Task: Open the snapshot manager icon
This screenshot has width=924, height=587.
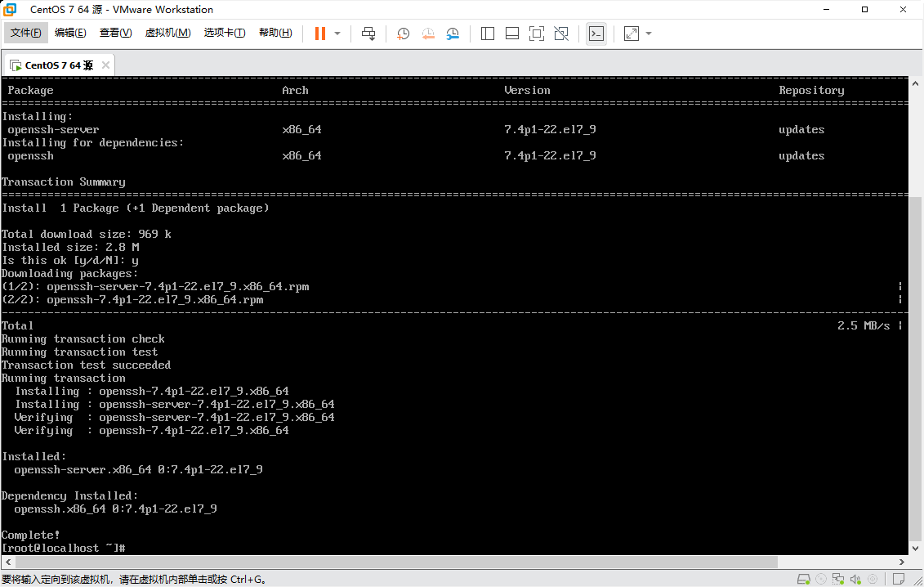Action: (x=453, y=34)
